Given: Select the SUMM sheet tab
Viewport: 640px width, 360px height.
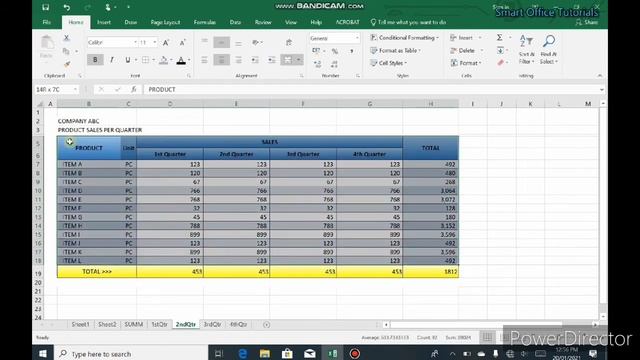Looking at the screenshot, I should pos(133,324).
